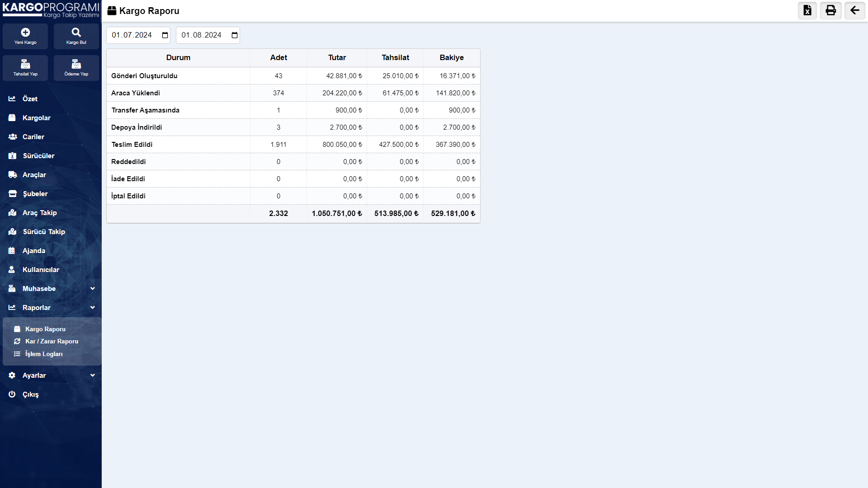The width and height of the screenshot is (868, 488).
Task: Click the Tutar column header
Action: tap(337, 57)
